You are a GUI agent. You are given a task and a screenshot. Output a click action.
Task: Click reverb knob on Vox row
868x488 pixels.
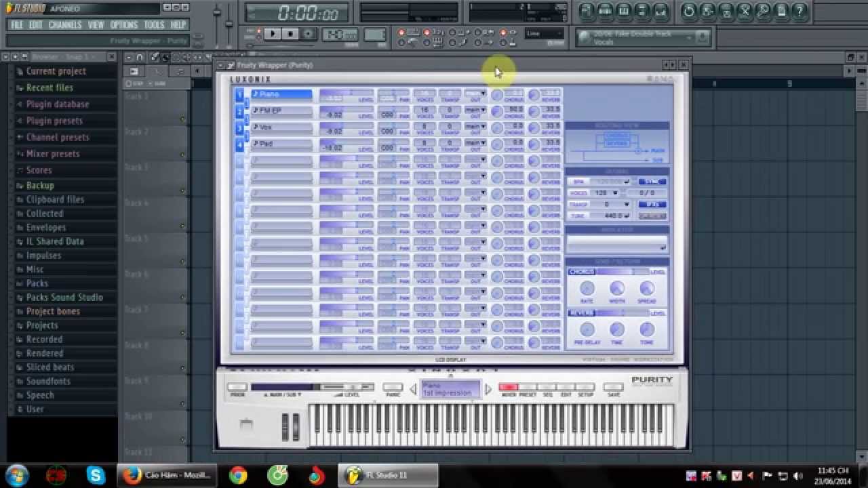[x=534, y=128]
